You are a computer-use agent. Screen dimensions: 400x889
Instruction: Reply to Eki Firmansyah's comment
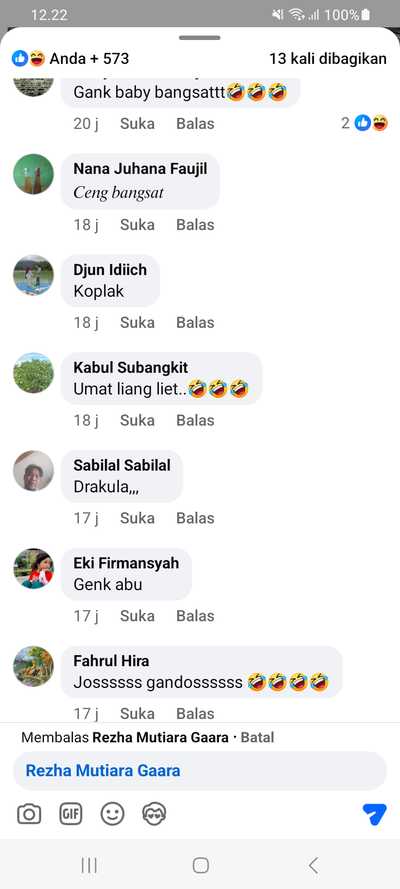tap(195, 616)
